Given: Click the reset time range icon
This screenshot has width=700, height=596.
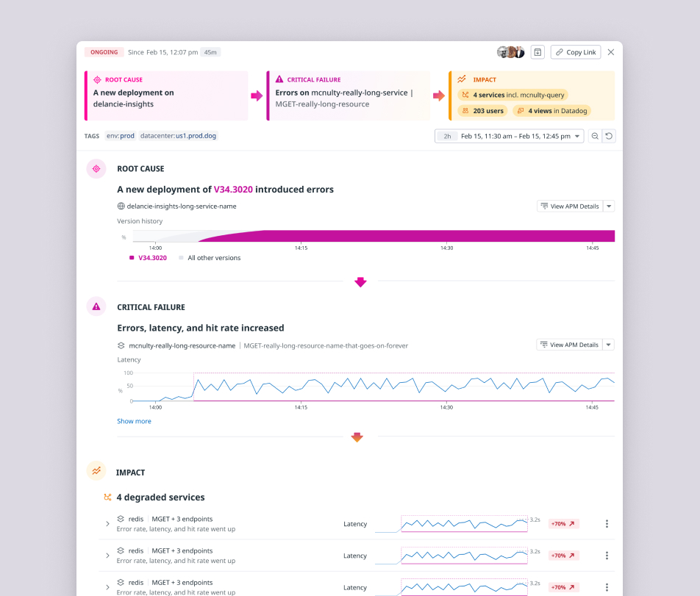Looking at the screenshot, I should click(609, 136).
